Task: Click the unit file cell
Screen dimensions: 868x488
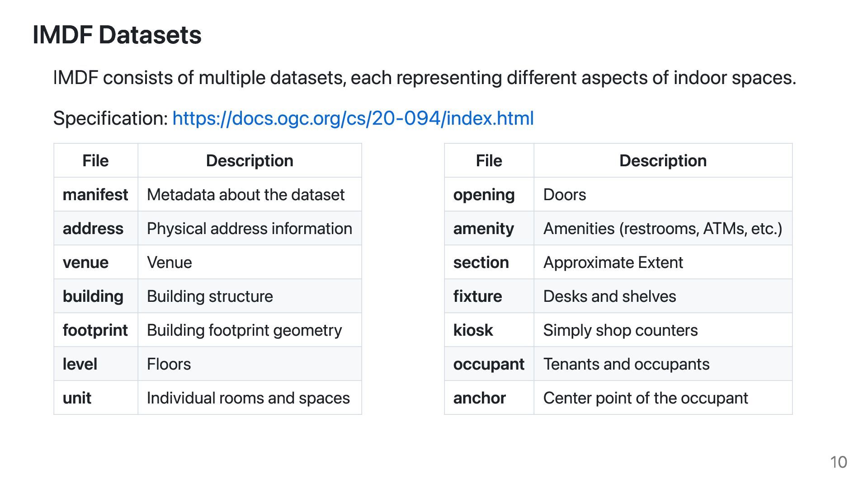Action: pyautogui.click(x=77, y=398)
